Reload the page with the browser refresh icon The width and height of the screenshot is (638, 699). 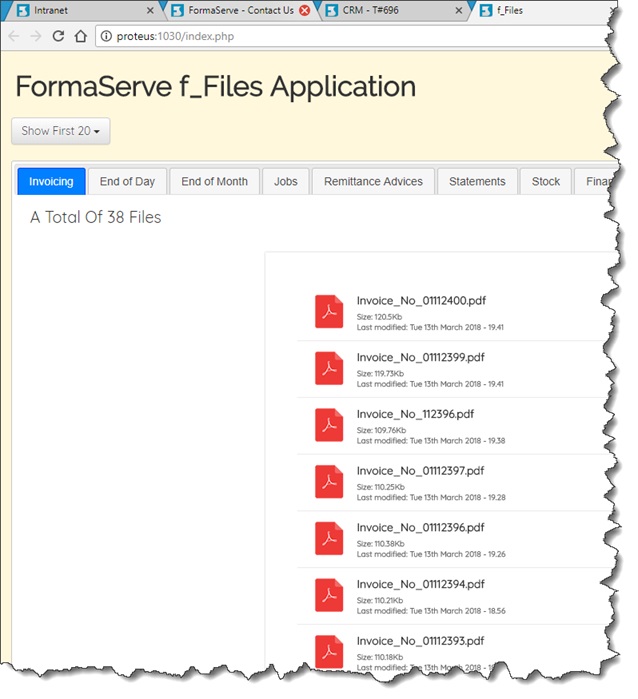pos(58,36)
